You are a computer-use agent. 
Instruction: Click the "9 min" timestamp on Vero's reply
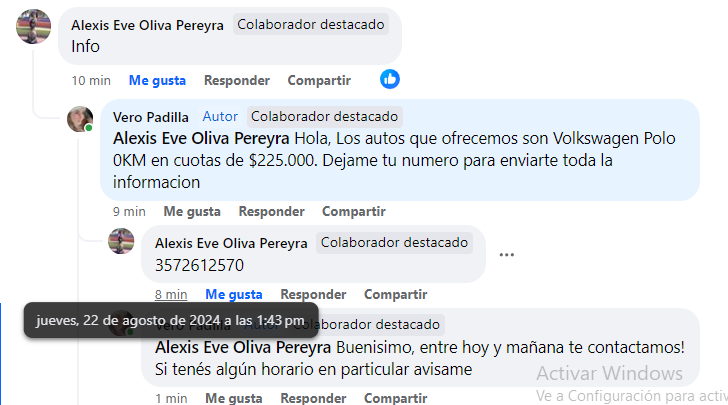click(129, 211)
